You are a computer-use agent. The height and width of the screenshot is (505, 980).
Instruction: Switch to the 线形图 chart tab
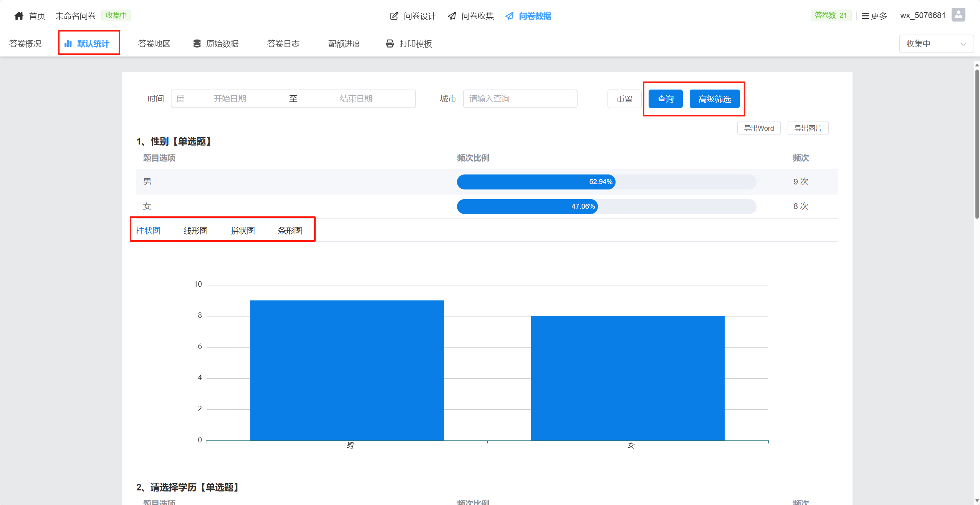pos(195,231)
